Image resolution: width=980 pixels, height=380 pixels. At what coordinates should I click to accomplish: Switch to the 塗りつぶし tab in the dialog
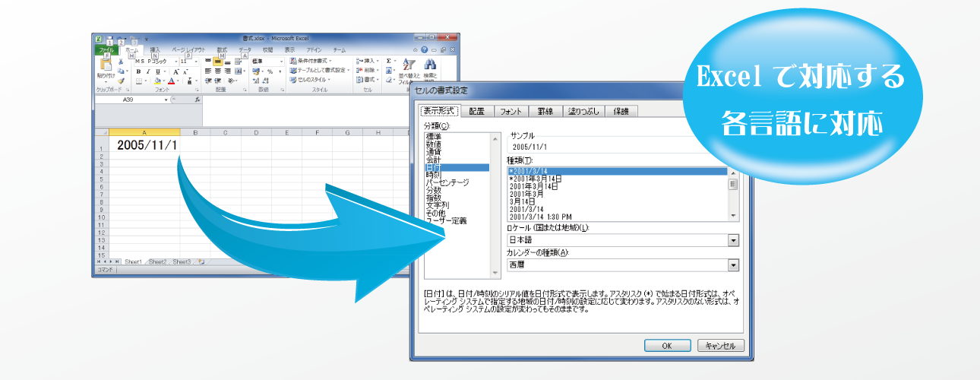[x=584, y=111]
